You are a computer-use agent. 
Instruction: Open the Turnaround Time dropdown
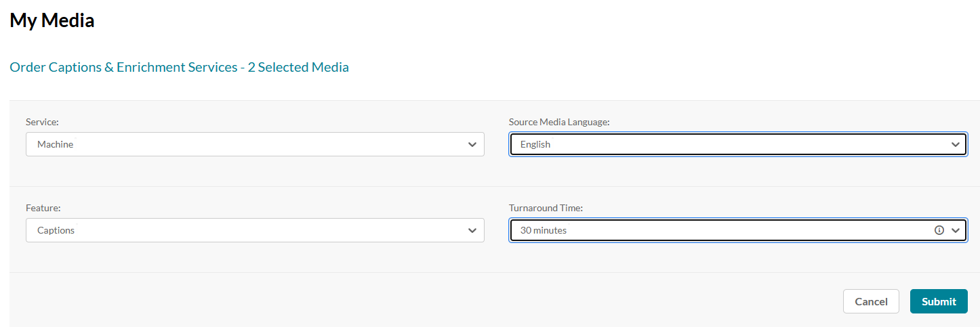[x=718, y=230]
